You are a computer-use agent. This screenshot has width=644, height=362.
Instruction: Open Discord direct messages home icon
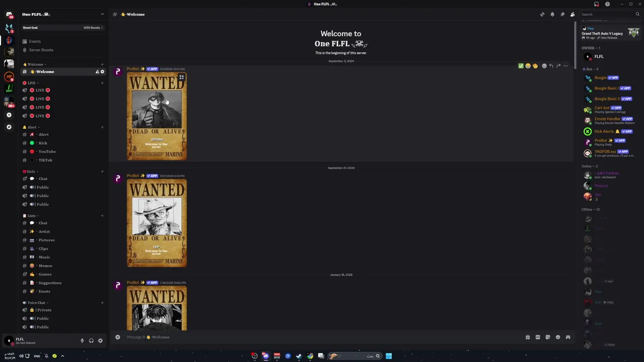click(9, 15)
